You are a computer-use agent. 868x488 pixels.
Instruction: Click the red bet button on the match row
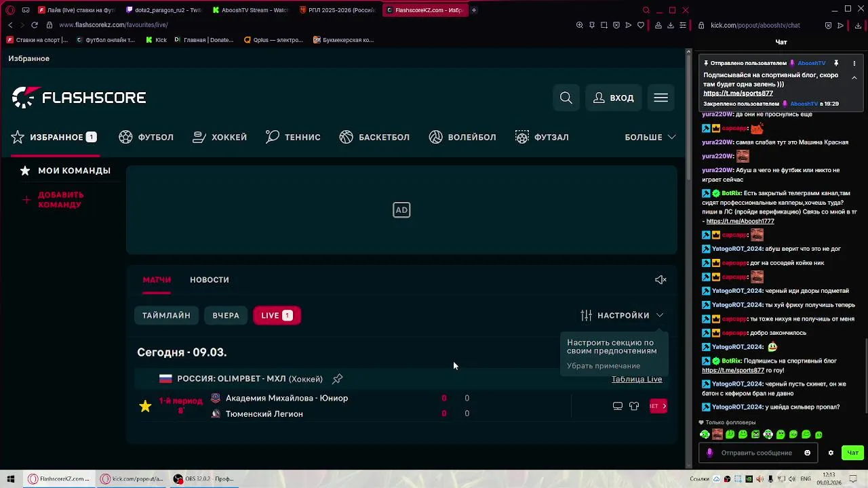[x=658, y=406]
